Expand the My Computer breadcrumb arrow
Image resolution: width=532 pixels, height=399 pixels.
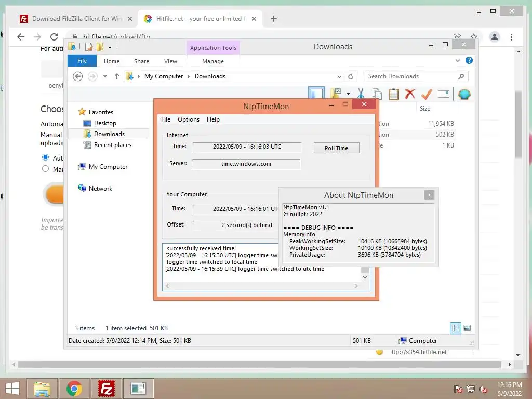click(189, 76)
